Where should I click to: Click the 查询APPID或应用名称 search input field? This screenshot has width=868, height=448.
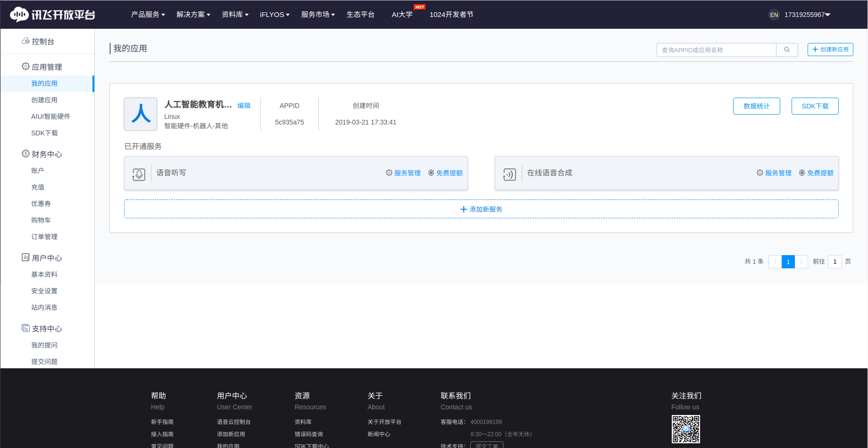pyautogui.click(x=716, y=50)
